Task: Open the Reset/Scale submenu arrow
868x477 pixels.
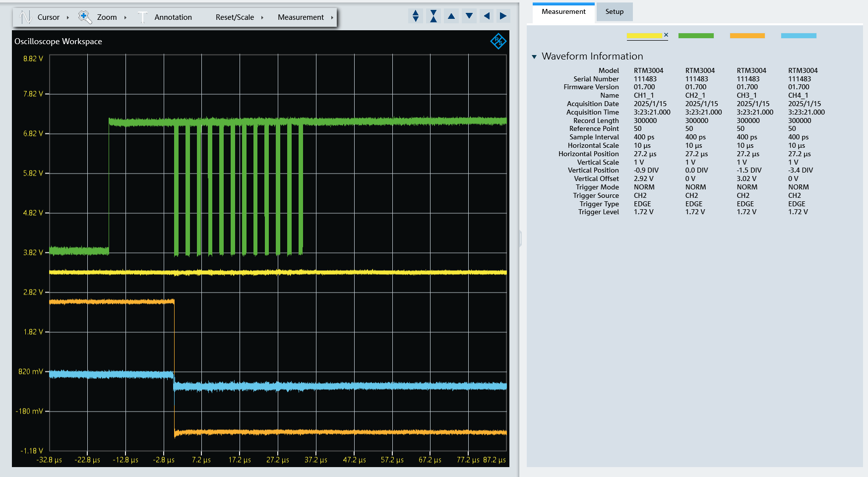Action: click(262, 17)
